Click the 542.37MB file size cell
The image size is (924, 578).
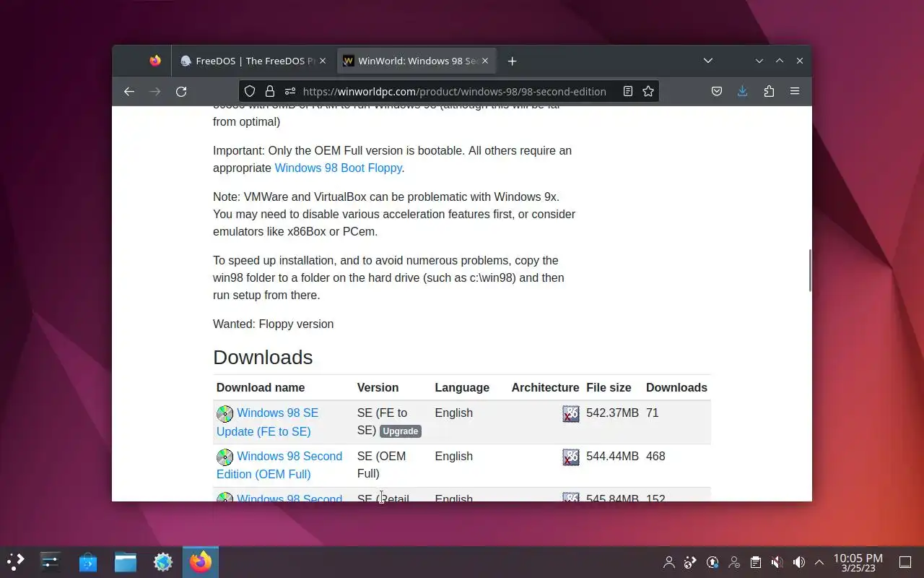[x=612, y=413]
